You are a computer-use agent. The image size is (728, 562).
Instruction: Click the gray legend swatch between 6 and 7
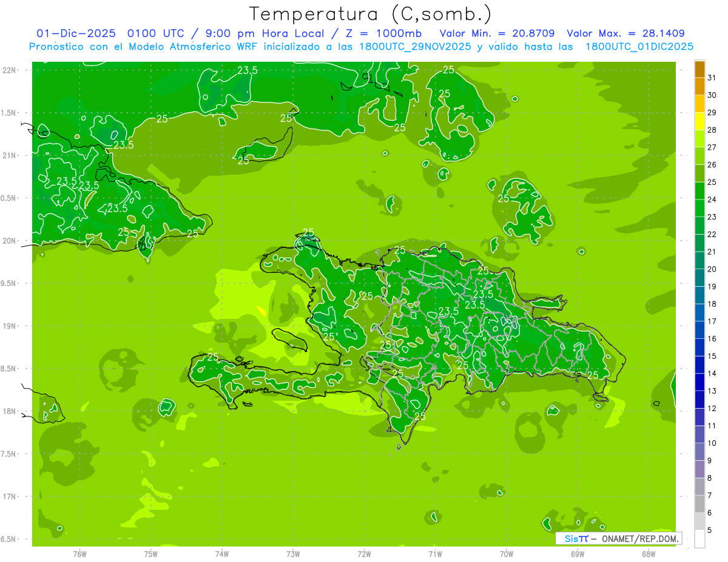click(699, 504)
